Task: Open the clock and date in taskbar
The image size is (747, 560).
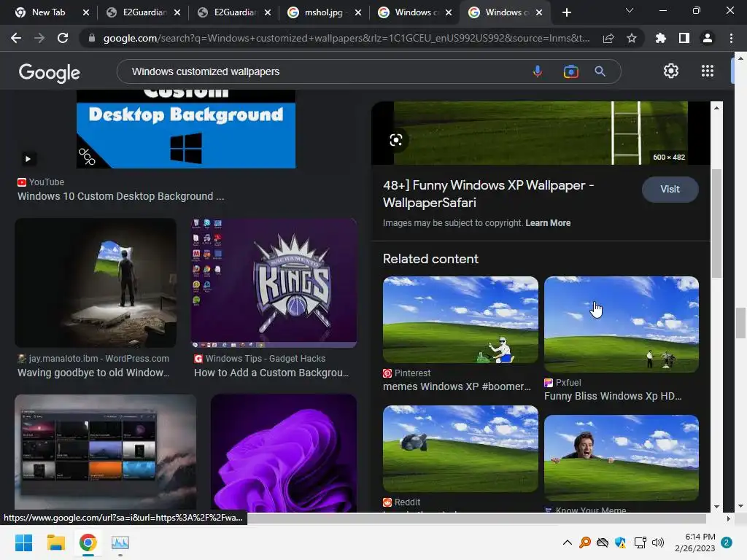Action: [x=694, y=542]
